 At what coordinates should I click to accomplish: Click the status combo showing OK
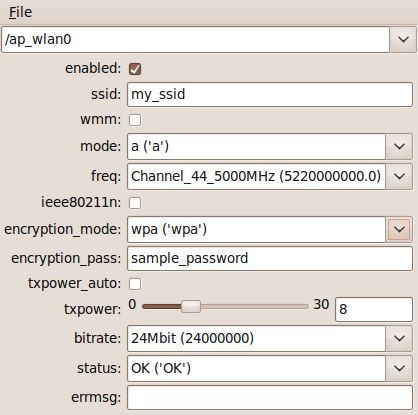[256, 368]
